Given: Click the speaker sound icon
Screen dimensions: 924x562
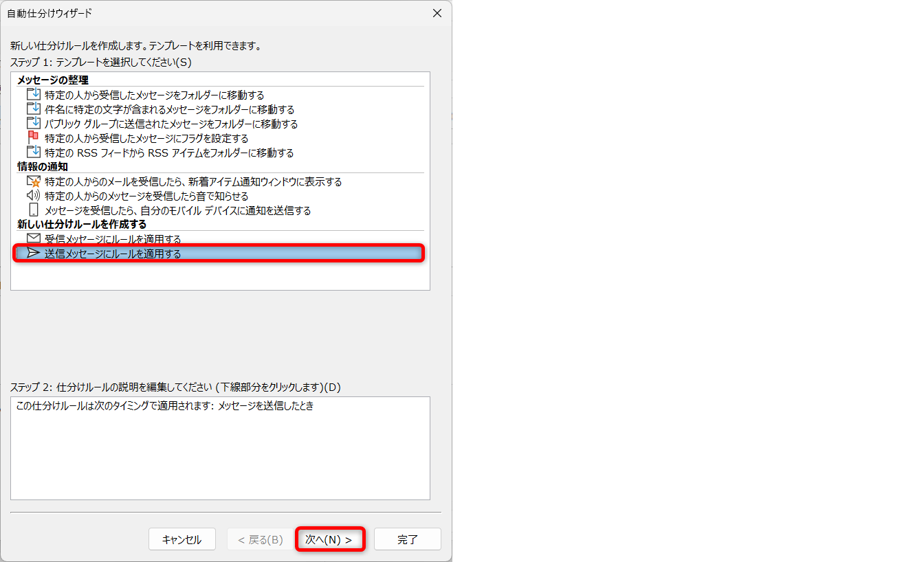Looking at the screenshot, I should click(34, 196).
